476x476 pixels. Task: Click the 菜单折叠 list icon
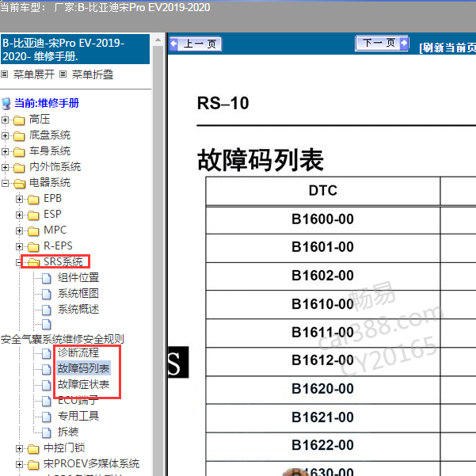point(63,74)
